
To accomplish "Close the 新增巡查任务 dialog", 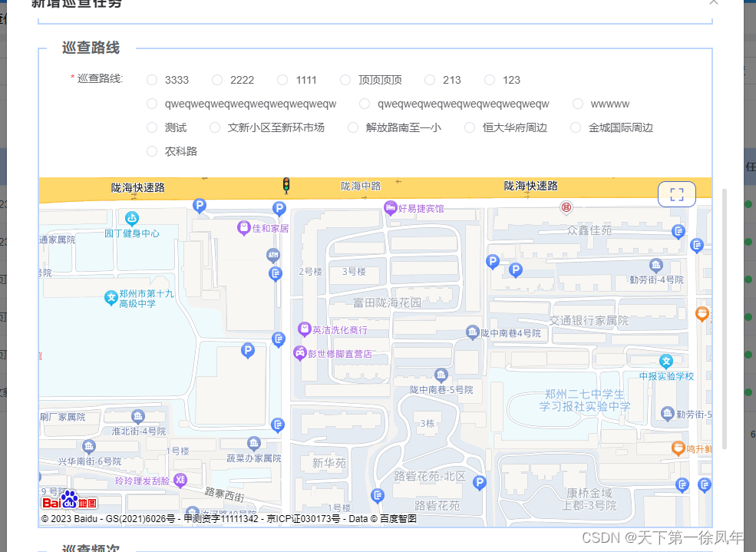I will pos(713,4).
